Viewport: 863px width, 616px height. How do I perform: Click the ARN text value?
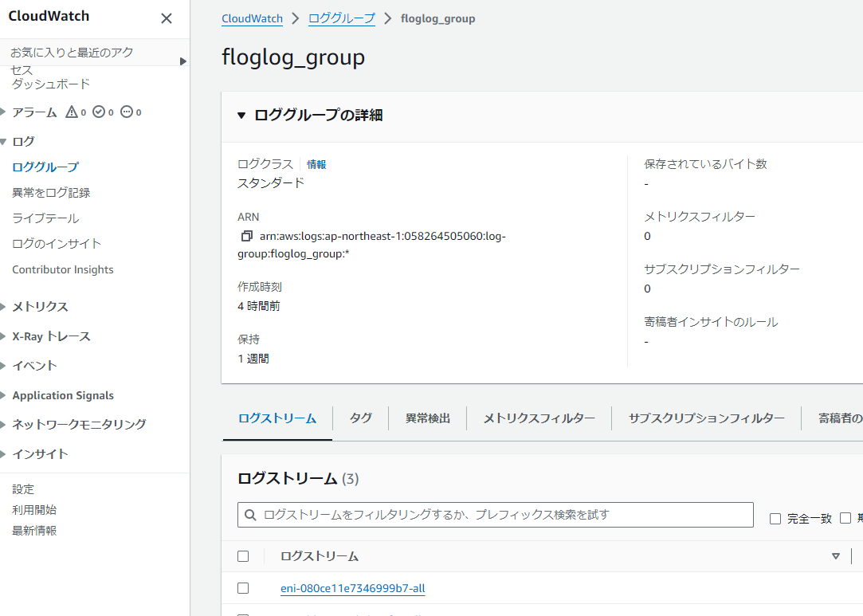(x=371, y=245)
